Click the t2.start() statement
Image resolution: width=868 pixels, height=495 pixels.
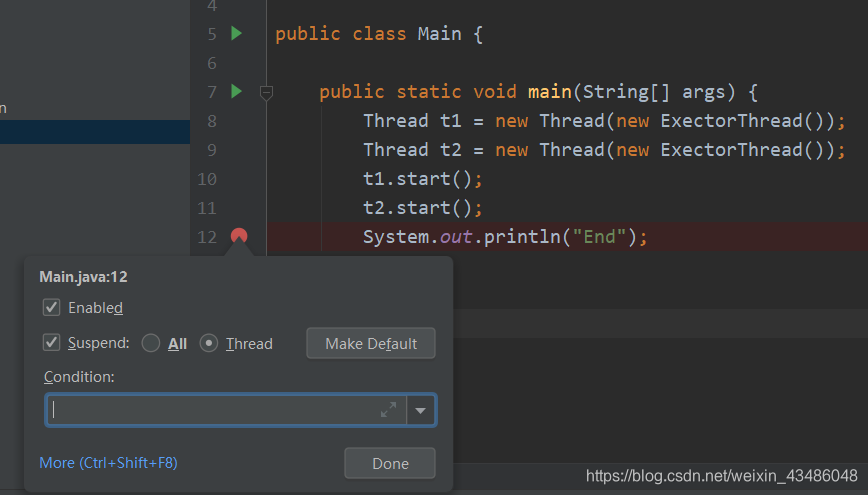[x=423, y=208]
